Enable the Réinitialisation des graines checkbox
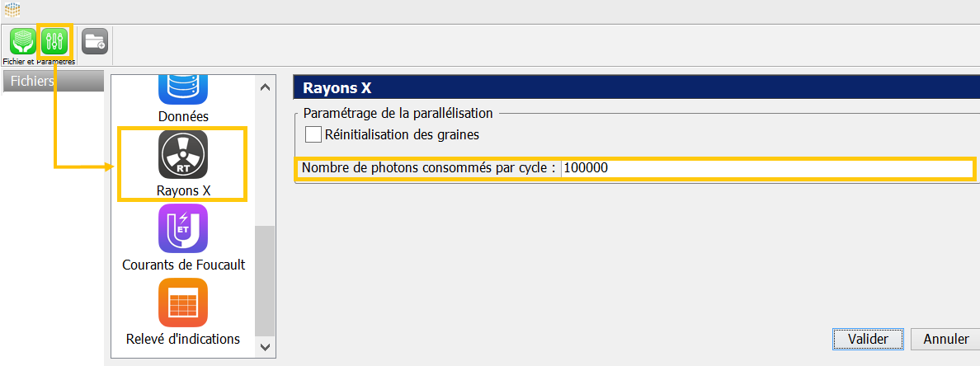Image resolution: width=980 pixels, height=366 pixels. (313, 134)
